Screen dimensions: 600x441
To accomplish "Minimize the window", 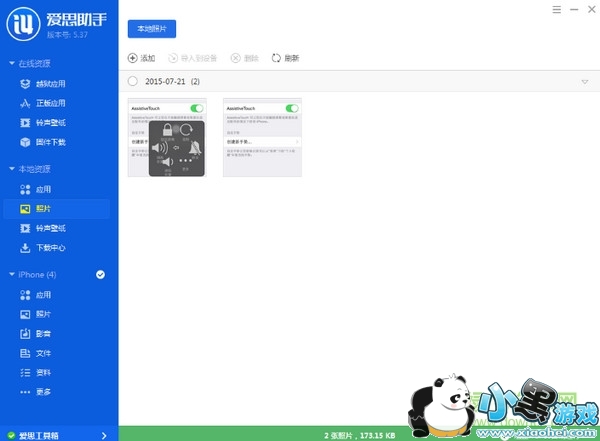I will pos(574,10).
